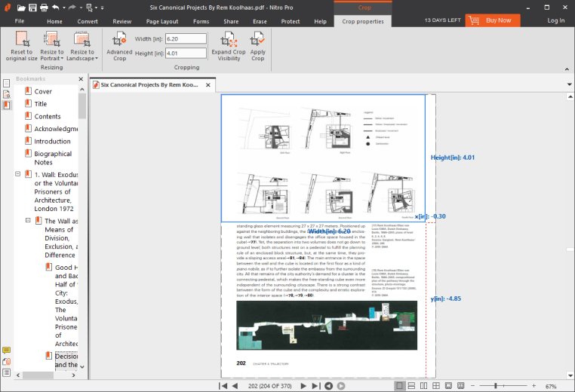575x392 pixels.
Task: Switch to the Protect ribbon tab
Action: (291, 21)
